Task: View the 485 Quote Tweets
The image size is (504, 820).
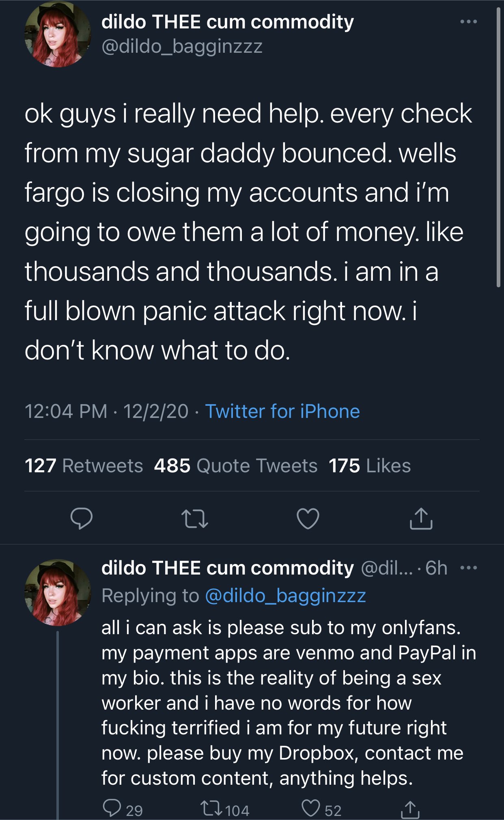Action: [236, 465]
